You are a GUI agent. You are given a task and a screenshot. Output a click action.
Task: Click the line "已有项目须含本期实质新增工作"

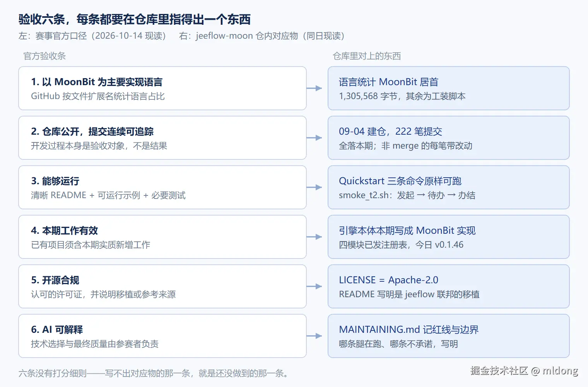pos(91,245)
